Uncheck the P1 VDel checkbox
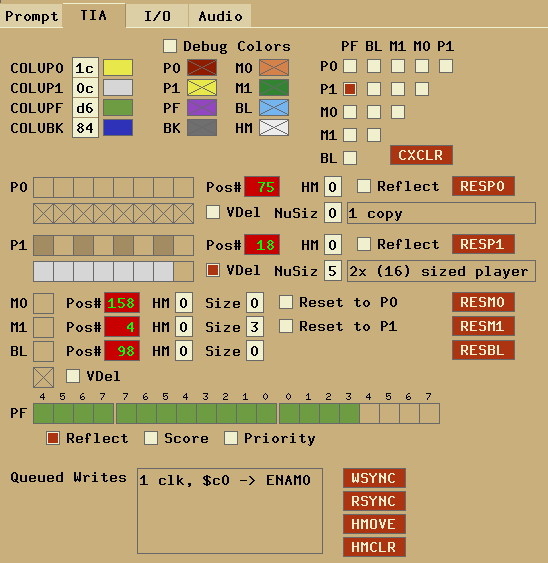Screen dimensions: 548x563 point(213,270)
